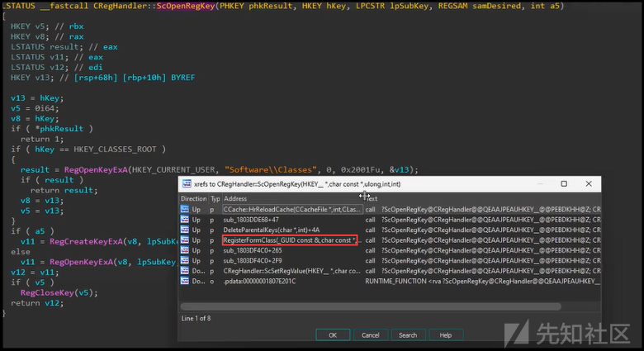Select DeleteParentalKeys(char *,int)+4A entry
Image resolution: width=644 pixels, height=351 pixels.
(271, 230)
